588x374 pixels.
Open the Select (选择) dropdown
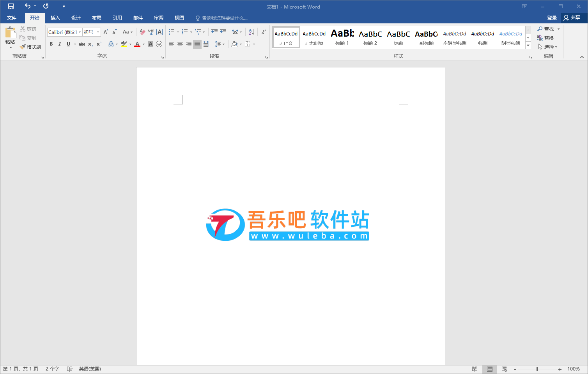[x=548, y=47]
